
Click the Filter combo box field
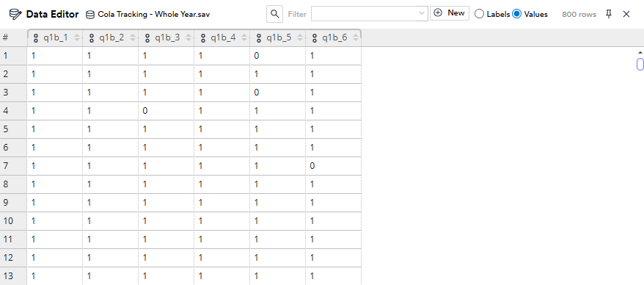(x=369, y=13)
